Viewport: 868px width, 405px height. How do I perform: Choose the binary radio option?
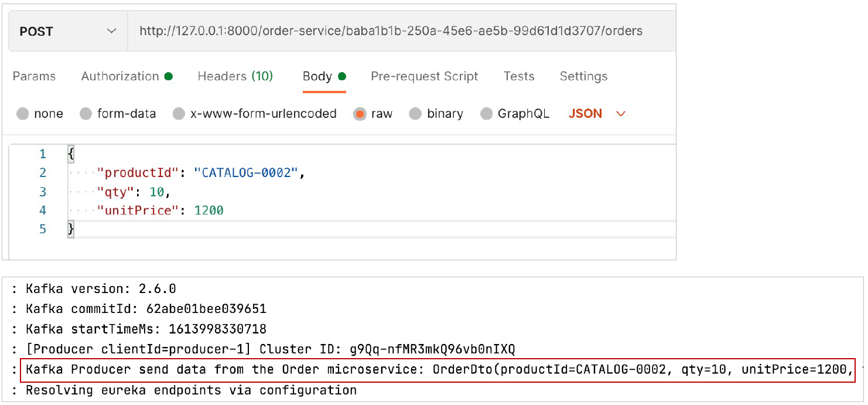[x=415, y=114]
